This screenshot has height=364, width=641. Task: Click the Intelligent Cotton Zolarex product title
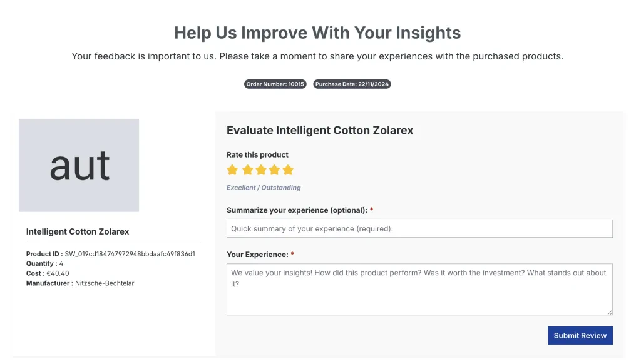pyautogui.click(x=78, y=231)
